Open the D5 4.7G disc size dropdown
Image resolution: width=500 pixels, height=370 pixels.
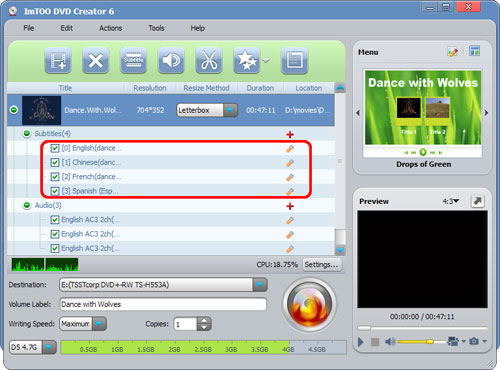49,347
